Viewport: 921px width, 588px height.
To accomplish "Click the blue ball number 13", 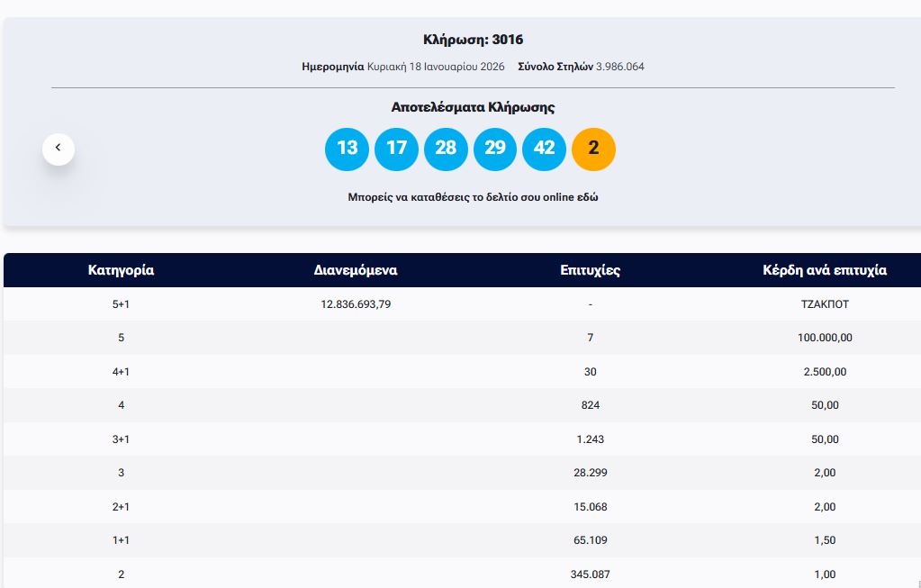I will [347, 149].
